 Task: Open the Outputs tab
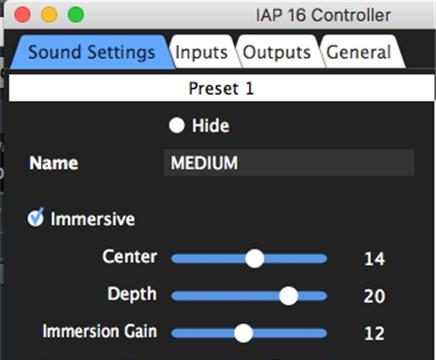click(276, 52)
